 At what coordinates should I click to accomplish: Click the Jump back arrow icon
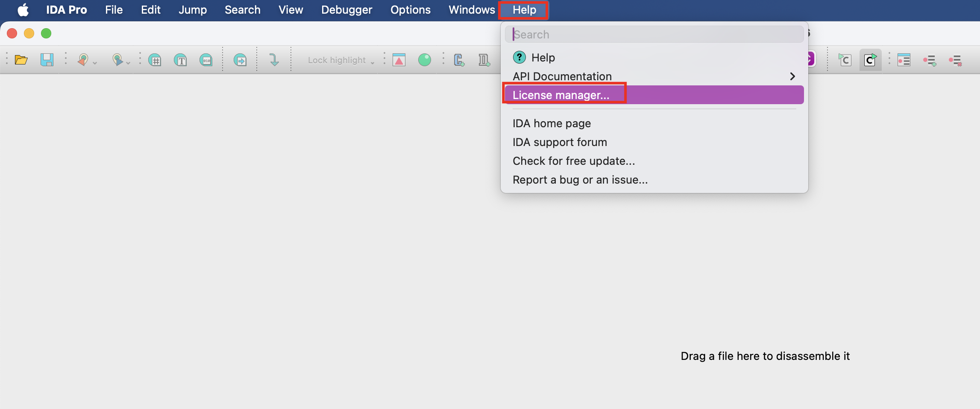click(x=83, y=60)
